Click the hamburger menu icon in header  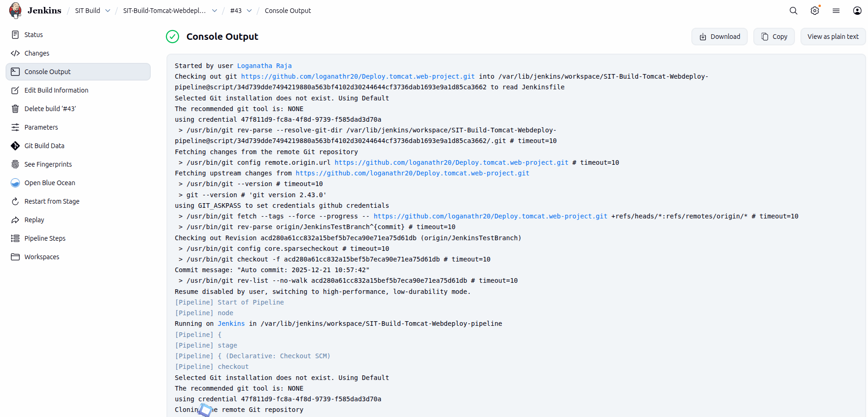836,11
